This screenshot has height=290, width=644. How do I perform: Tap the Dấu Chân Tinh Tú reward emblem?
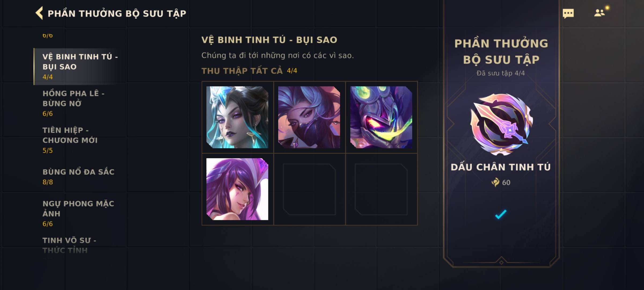coord(501,124)
